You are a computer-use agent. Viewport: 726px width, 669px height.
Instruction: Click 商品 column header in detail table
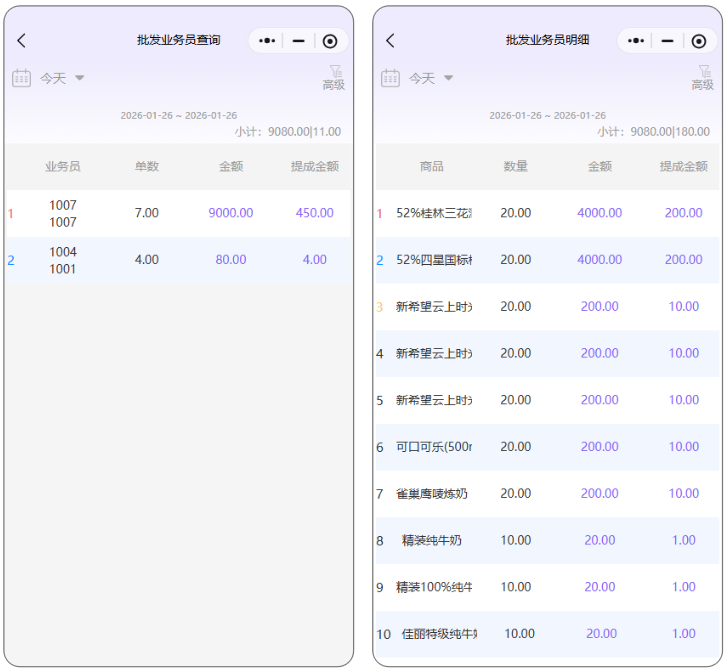tap(432, 167)
